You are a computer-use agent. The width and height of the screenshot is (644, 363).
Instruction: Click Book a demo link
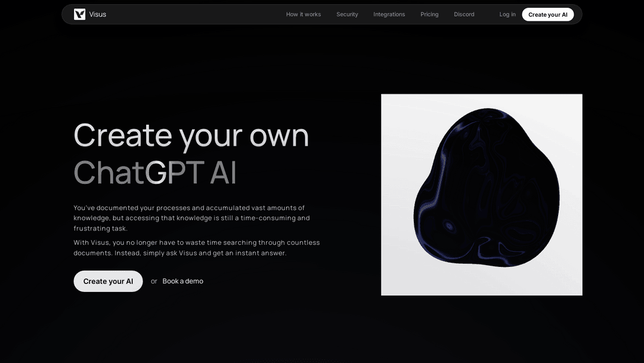pos(183,281)
